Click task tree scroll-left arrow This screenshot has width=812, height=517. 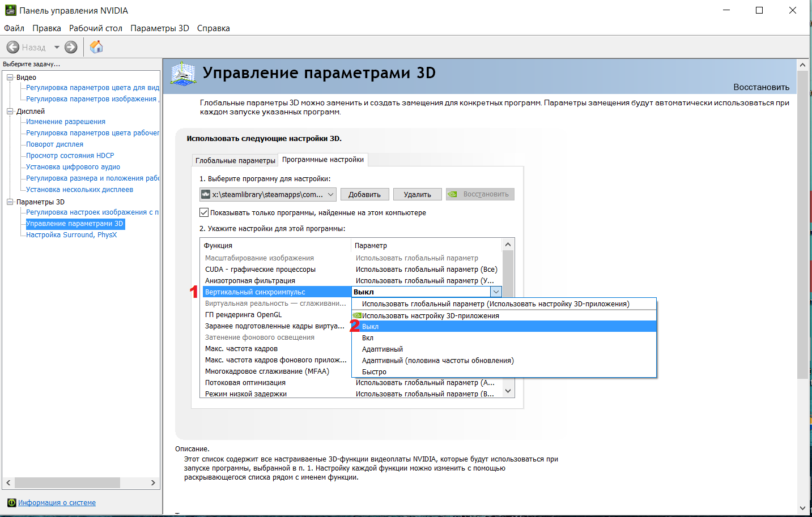(8, 482)
